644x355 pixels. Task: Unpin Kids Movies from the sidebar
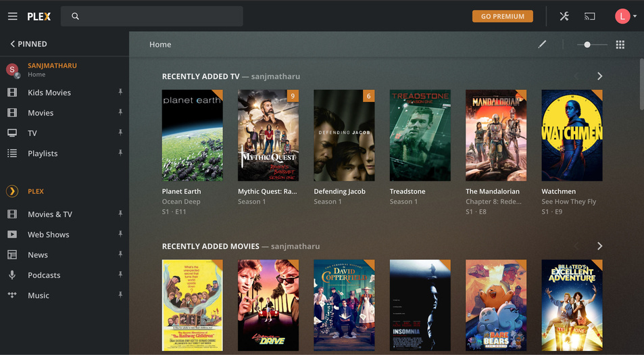[120, 92]
